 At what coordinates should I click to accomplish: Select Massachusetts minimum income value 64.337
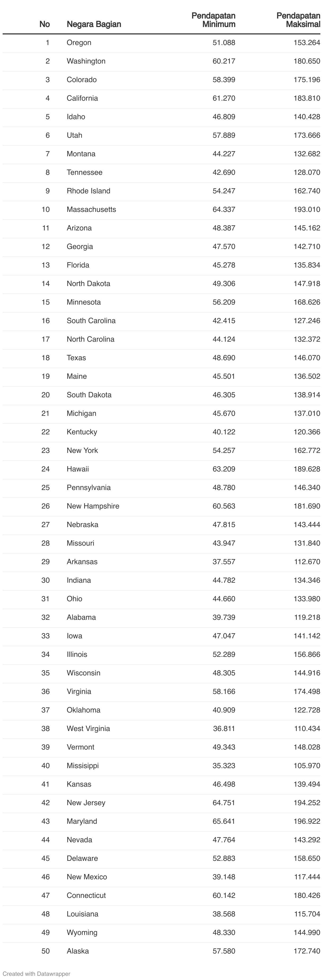(224, 210)
